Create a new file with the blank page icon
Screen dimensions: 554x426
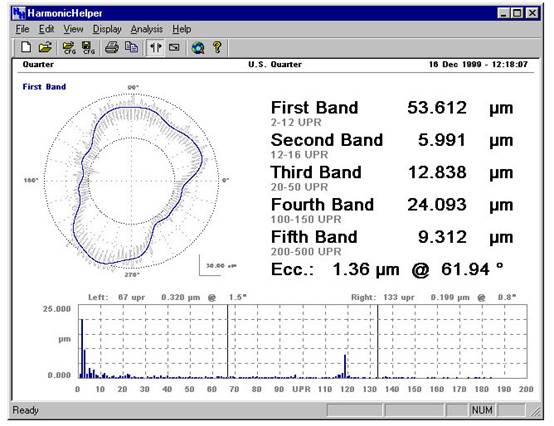pos(26,47)
